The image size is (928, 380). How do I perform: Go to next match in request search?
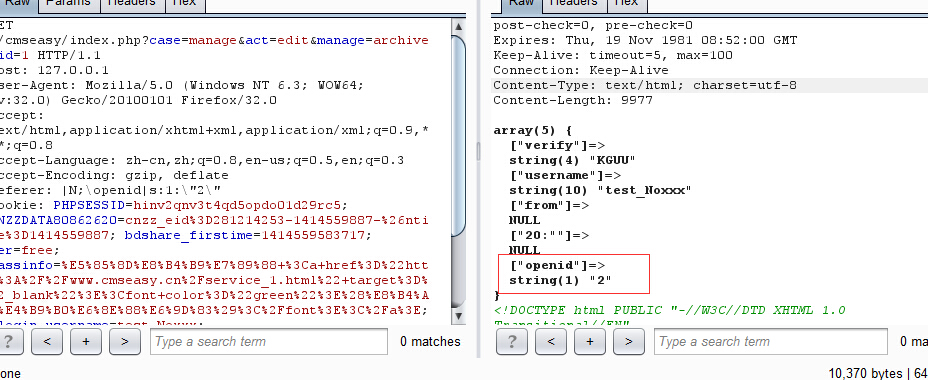tap(125, 342)
